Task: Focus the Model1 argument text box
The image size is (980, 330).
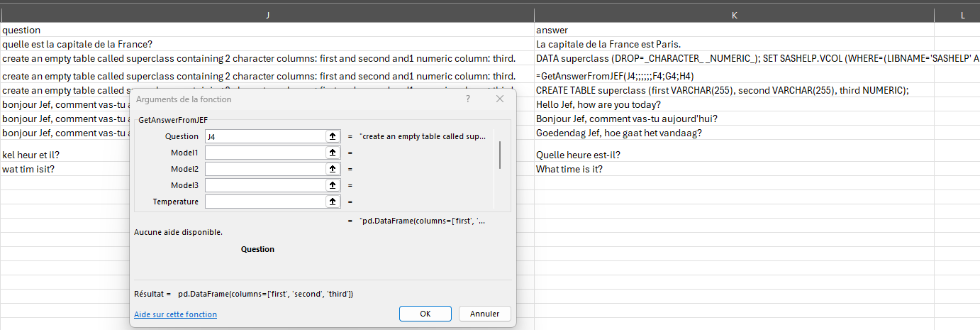Action: point(264,153)
